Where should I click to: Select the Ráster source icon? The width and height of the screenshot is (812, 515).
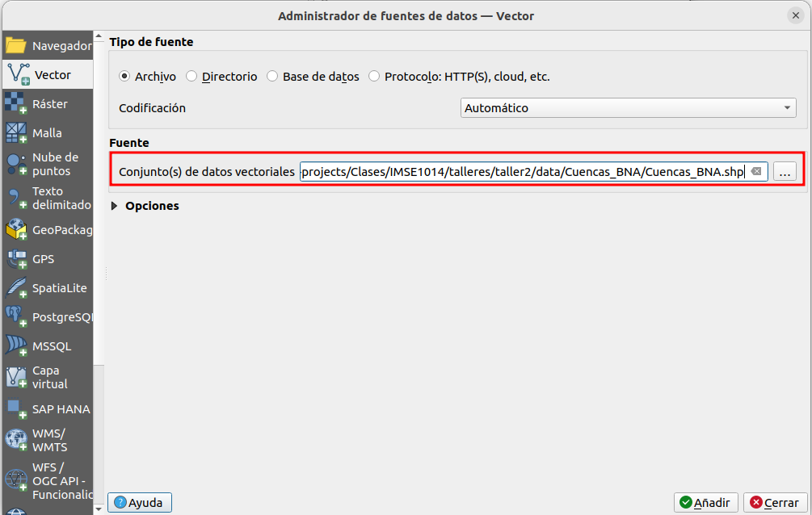tap(16, 104)
